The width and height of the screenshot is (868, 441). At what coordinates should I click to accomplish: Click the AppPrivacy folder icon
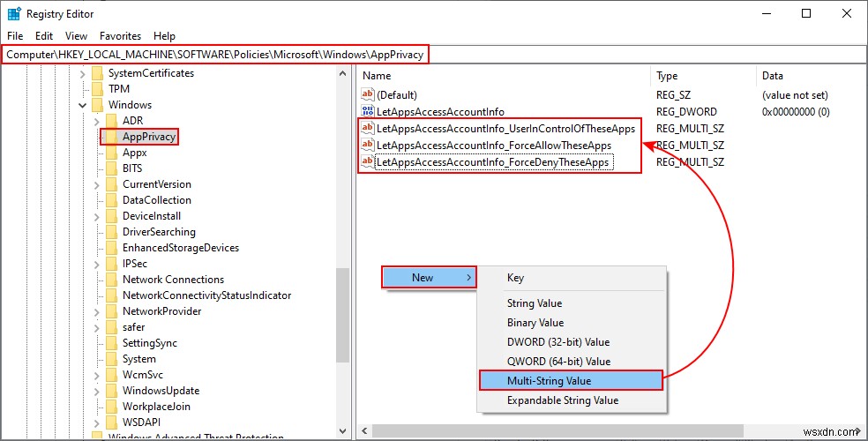pos(112,137)
